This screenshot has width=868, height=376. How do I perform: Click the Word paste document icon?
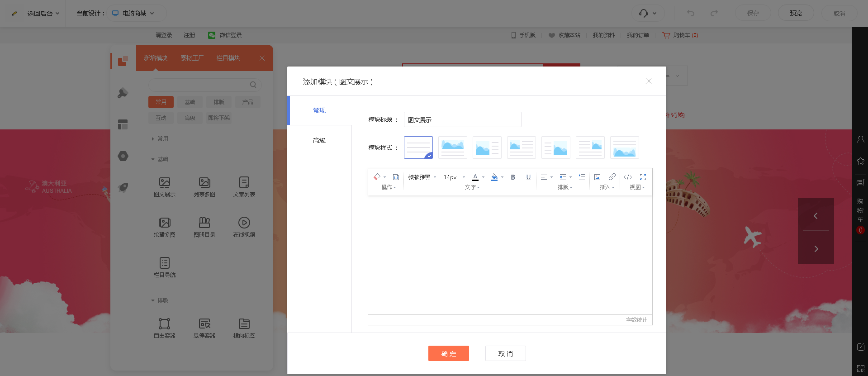click(396, 177)
